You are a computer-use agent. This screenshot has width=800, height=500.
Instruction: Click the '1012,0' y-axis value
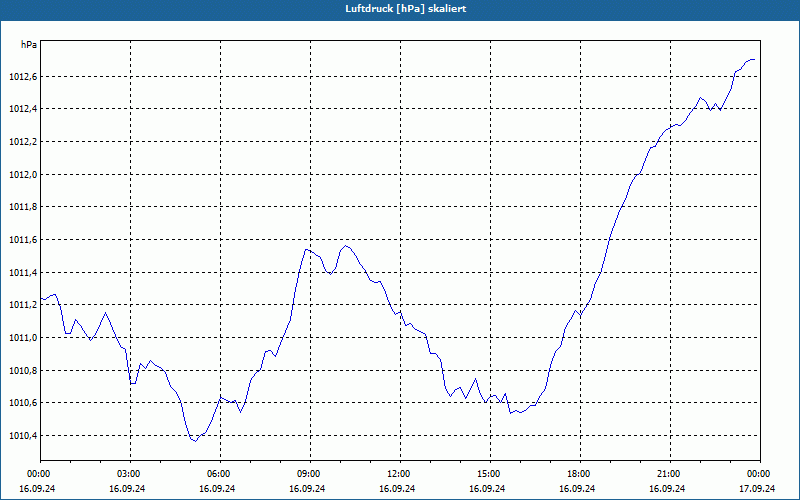(x=23, y=174)
